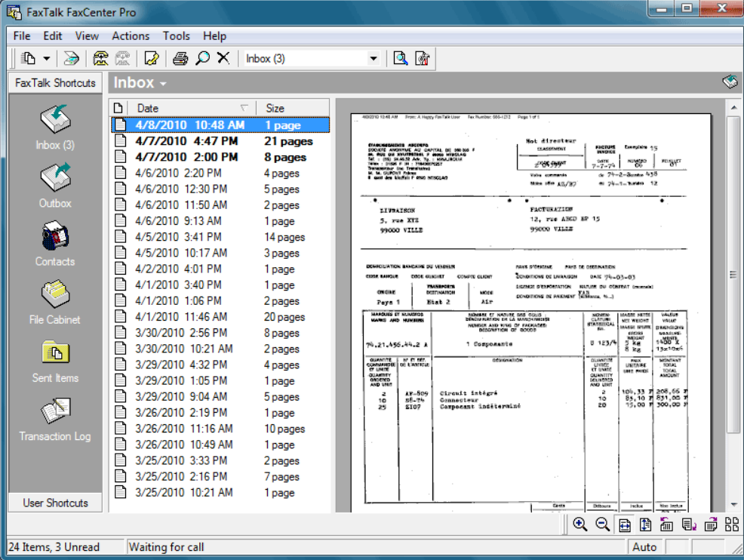Select the 4/1/2010 11:46 AM fax
This screenshot has width=744, height=560.
tap(220, 316)
